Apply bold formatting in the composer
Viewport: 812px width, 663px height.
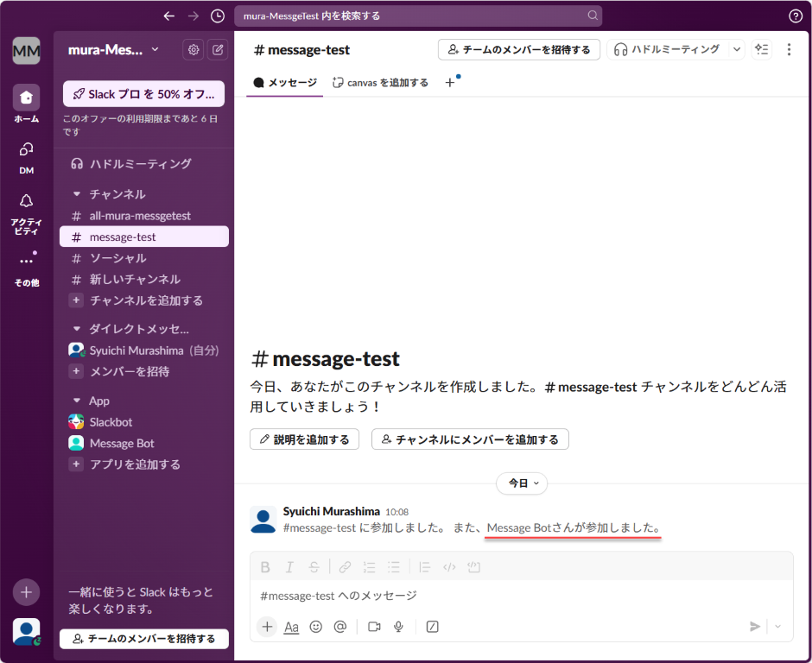[265, 567]
